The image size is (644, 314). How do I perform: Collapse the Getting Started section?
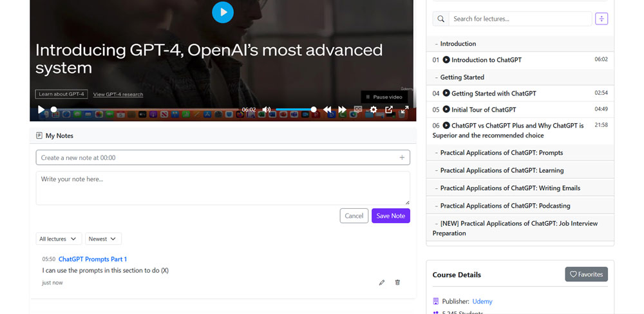click(x=520, y=77)
